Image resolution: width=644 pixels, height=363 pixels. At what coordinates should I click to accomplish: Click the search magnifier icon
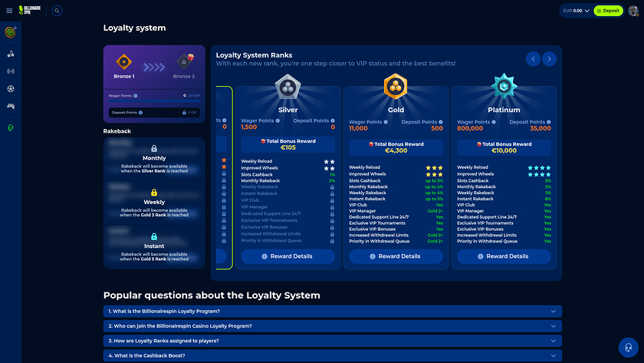pyautogui.click(x=57, y=11)
